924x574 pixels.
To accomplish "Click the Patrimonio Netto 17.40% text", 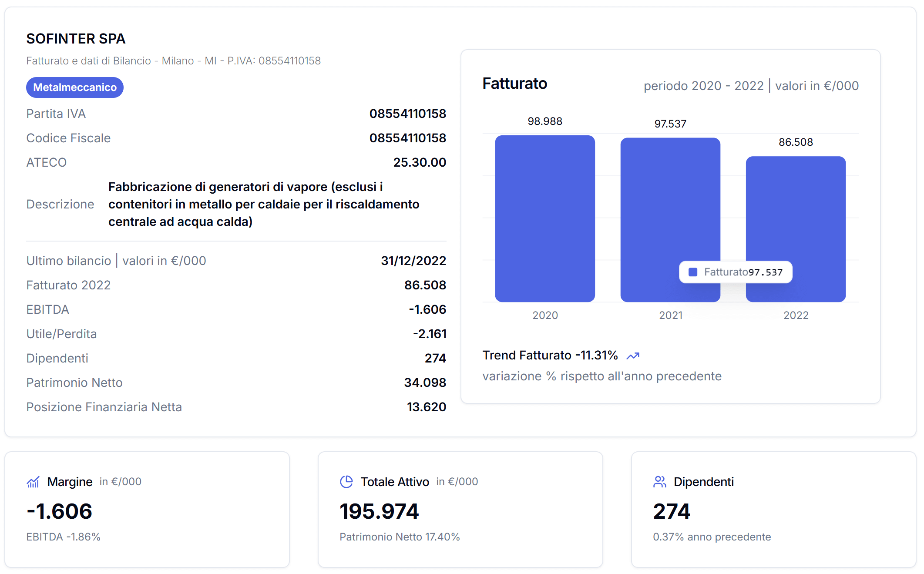I will coord(400,537).
